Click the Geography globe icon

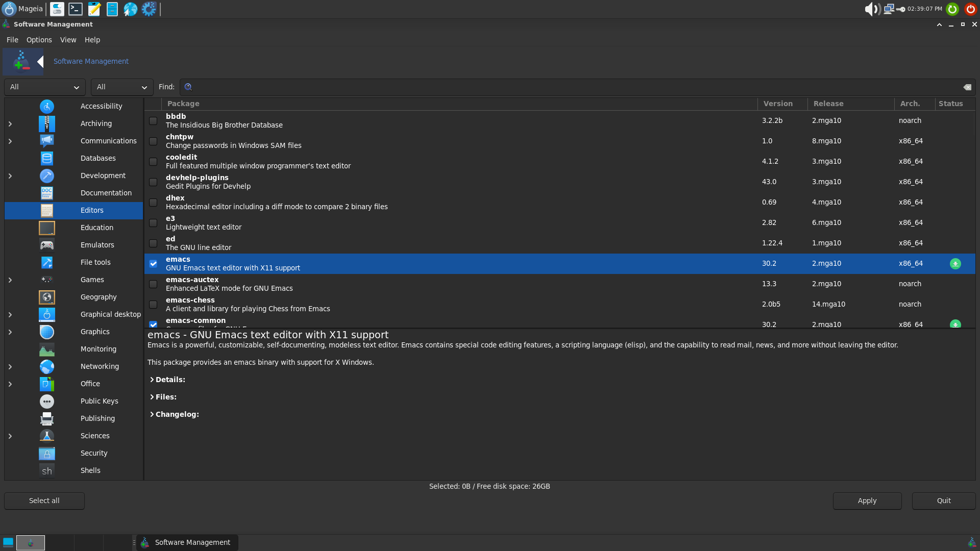(46, 297)
